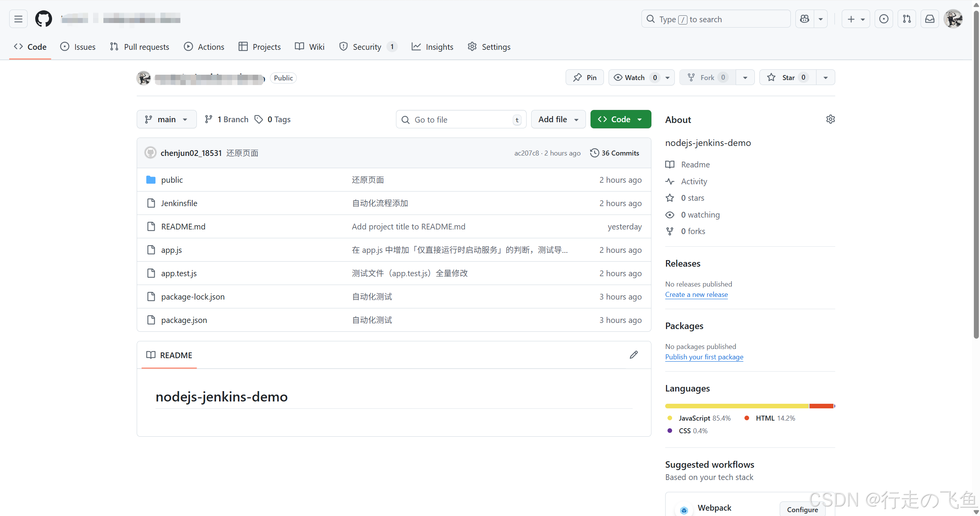The image size is (980, 516).
Task: Click the 0 Tags link
Action: [272, 119]
